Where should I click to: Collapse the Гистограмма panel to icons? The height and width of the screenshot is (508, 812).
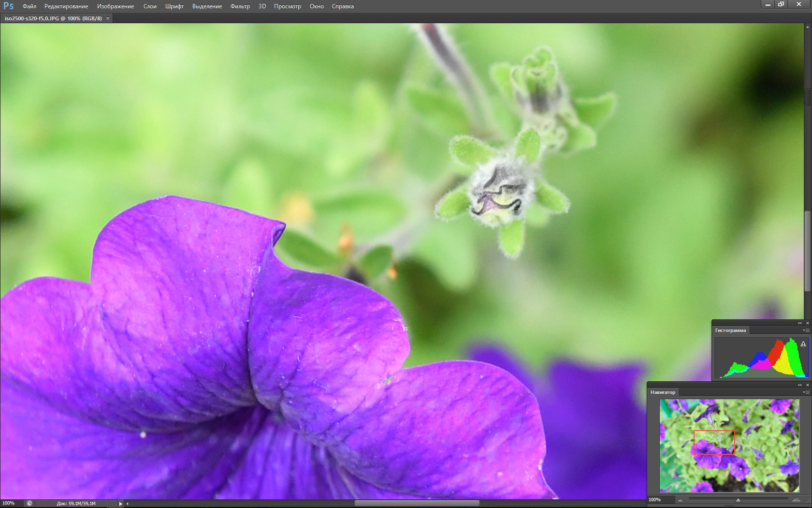[x=799, y=323]
